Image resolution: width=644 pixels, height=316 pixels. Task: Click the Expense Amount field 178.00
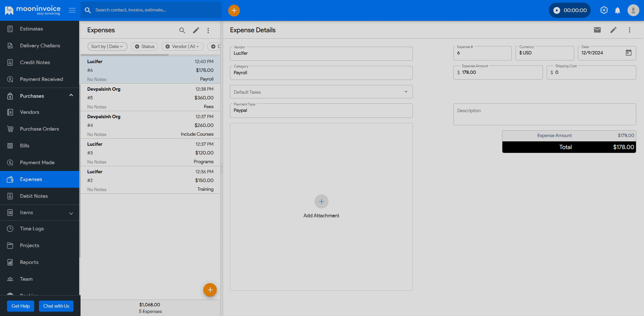tap(498, 73)
